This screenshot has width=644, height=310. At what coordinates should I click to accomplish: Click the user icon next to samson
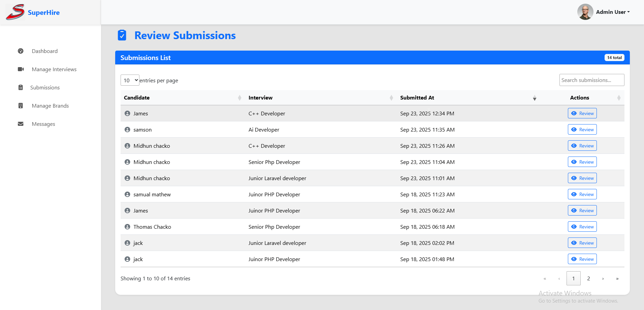click(127, 130)
